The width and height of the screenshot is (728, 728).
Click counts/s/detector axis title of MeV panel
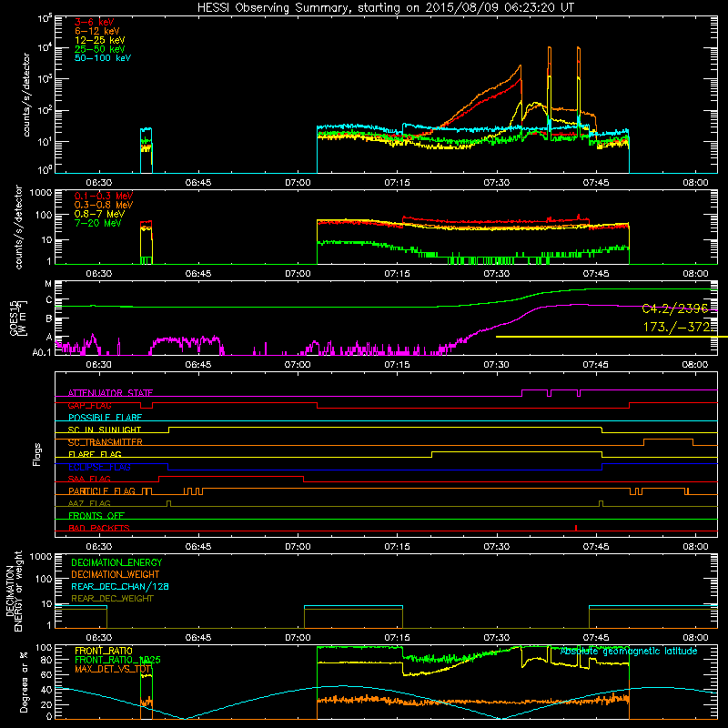coord(19,227)
